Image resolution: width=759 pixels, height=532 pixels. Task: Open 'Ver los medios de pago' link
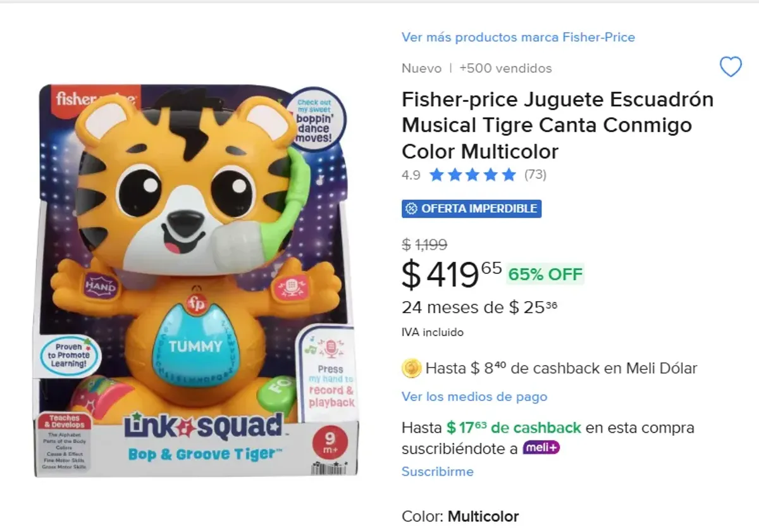[x=474, y=397]
